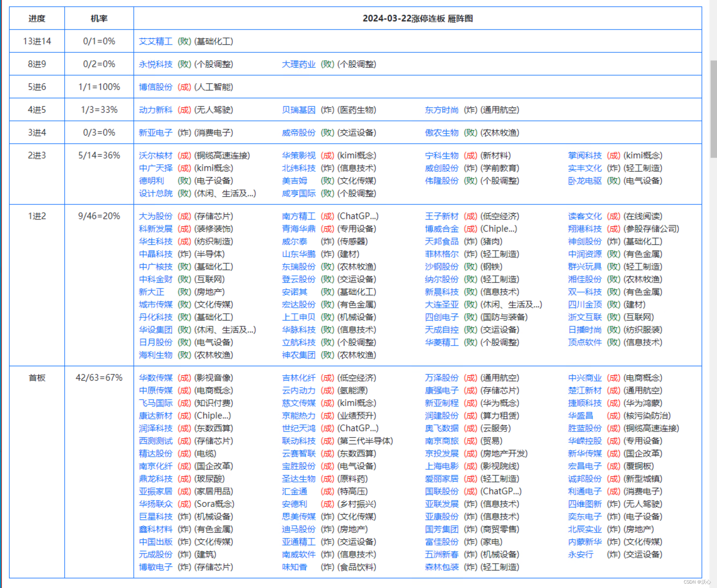The height and width of the screenshot is (588, 717).
Task: Click the 读客文化 link
Action: point(585,216)
